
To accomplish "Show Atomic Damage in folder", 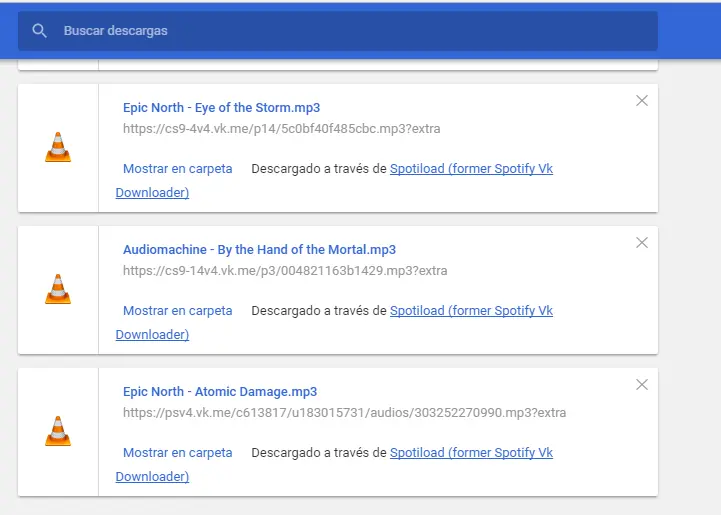I will coord(177,453).
